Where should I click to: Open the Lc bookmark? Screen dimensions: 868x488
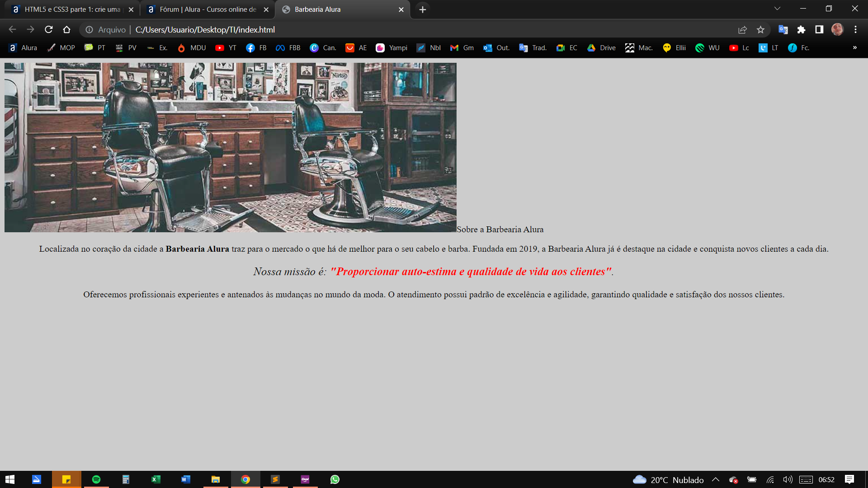tap(739, 48)
